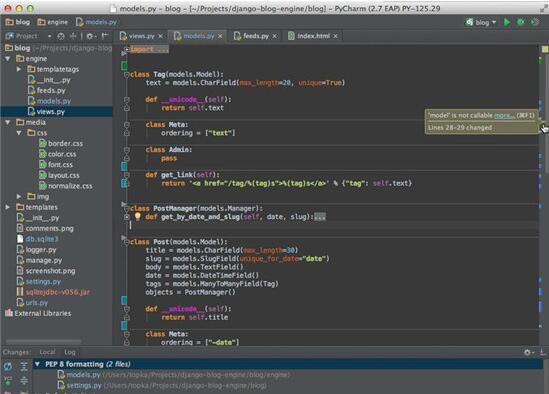Open the Log tab in Changes panel
The image size is (549, 394).
click(70, 352)
